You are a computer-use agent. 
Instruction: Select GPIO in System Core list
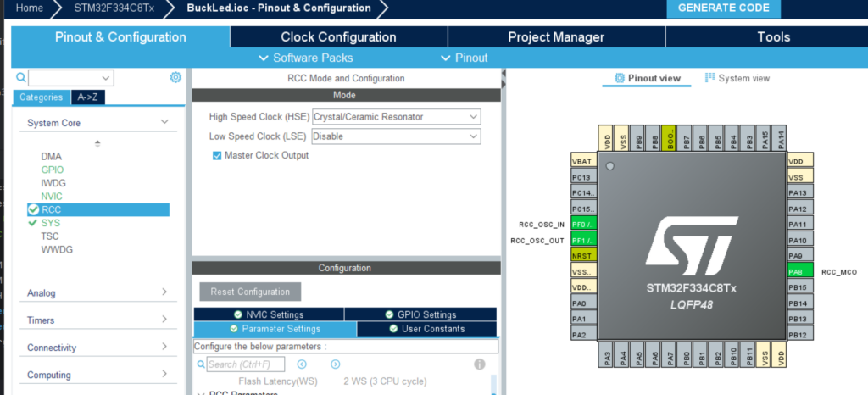point(52,170)
